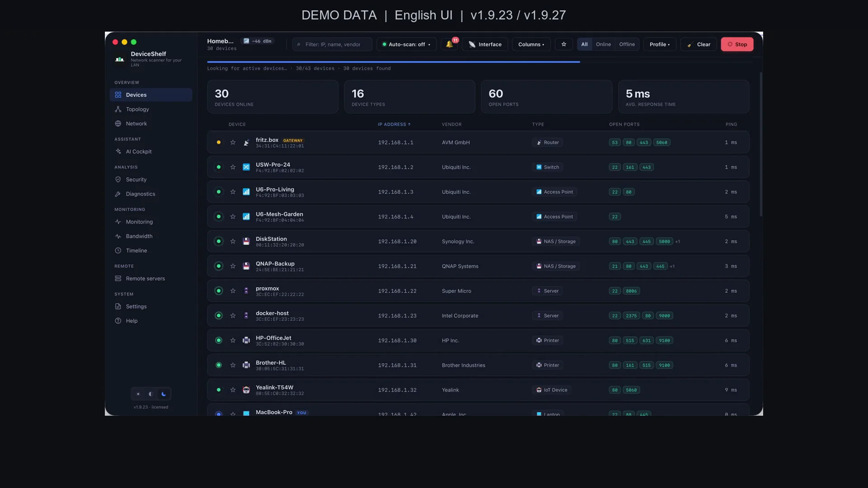Click the favorites star filter button
868x488 pixels.
(x=564, y=44)
